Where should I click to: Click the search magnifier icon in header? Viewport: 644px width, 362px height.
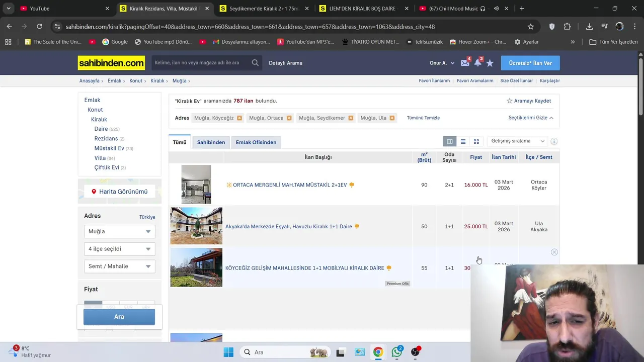pyautogui.click(x=255, y=63)
